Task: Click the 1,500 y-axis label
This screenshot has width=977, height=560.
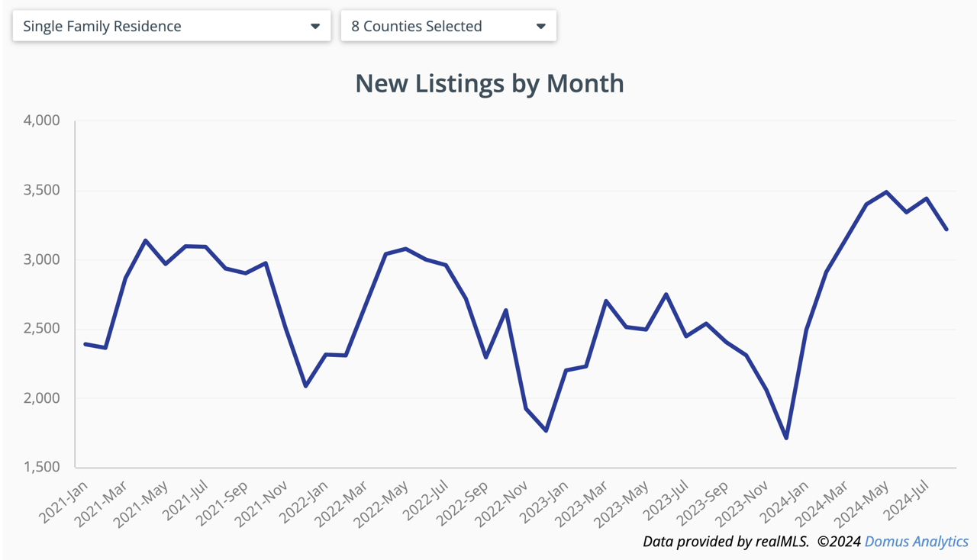Action: coord(42,467)
